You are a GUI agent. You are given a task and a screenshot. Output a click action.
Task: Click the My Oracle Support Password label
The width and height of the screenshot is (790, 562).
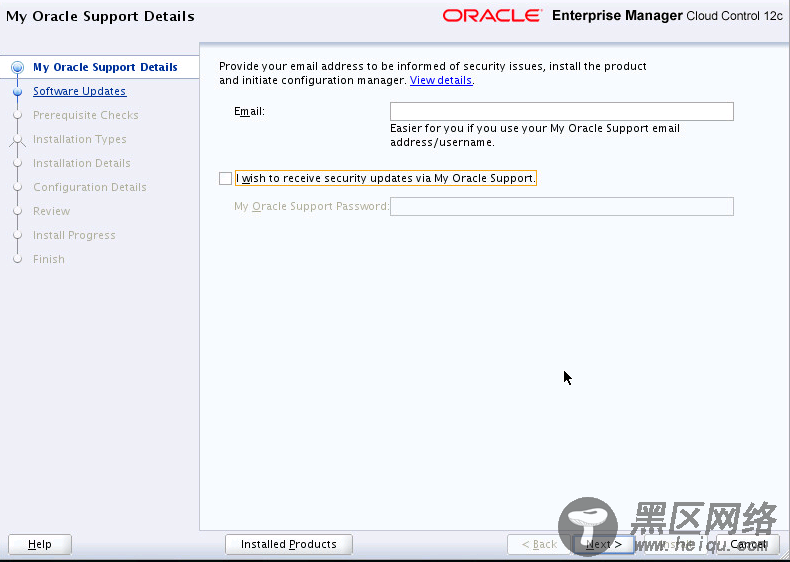point(311,206)
